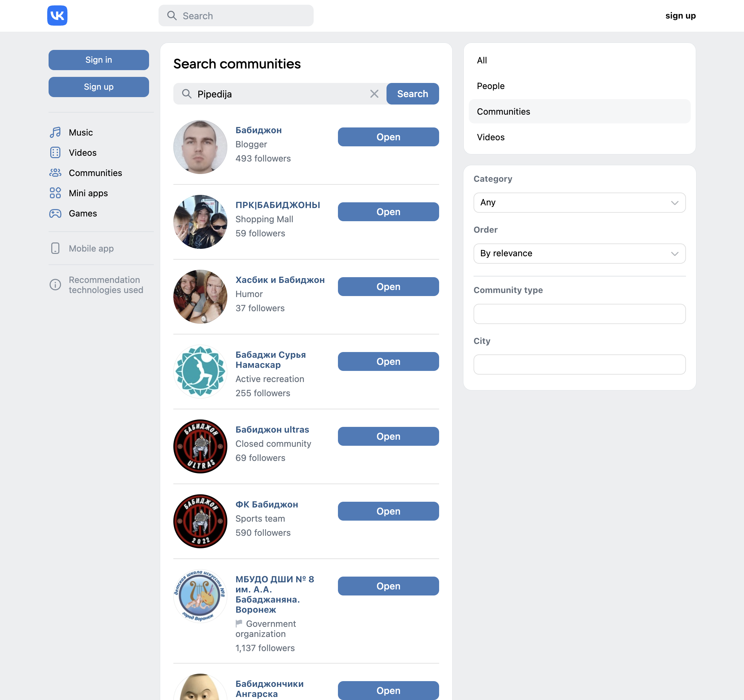The image size is (744, 700).
Task: Focus the City input field
Action: point(579,364)
